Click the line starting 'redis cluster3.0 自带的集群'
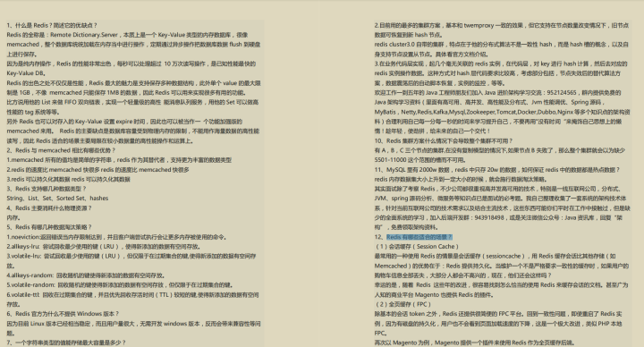The image size is (644, 347). pos(502,45)
